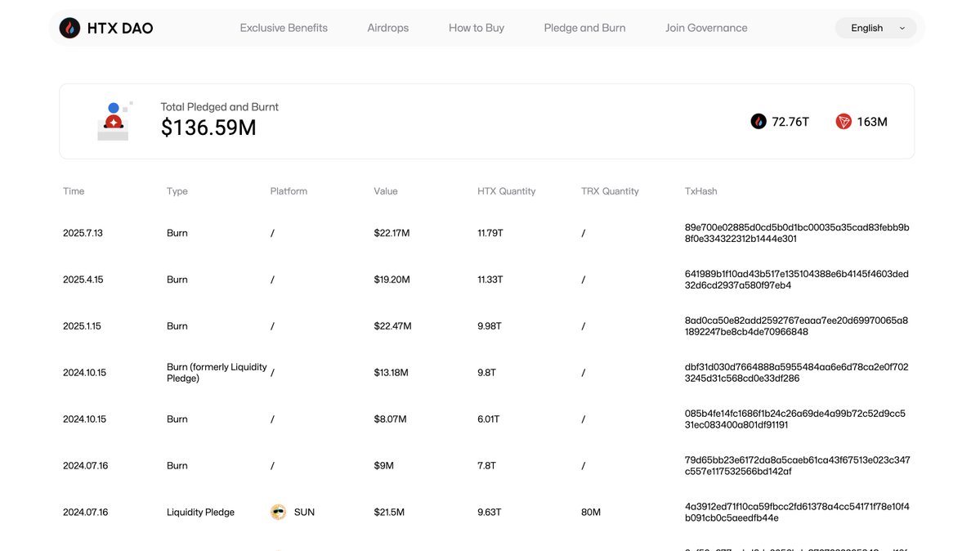Click the date 2025.1.15
This screenshot has width=980, height=551.
[82, 326]
